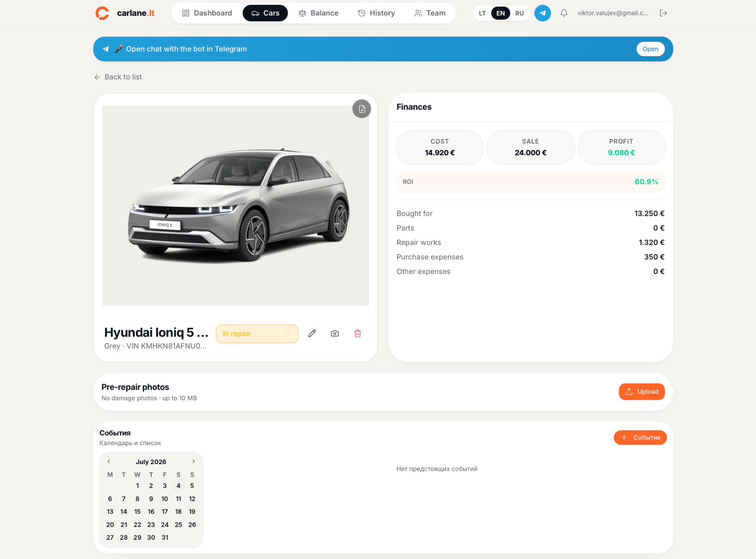Select July 31 in the calendar
Viewport: 756px width, 559px height.
(165, 537)
